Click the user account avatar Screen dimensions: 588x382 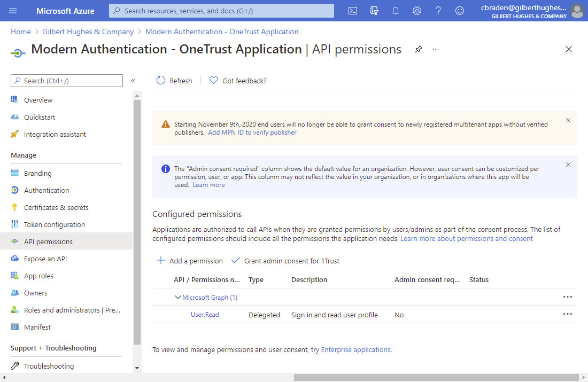[577, 11]
